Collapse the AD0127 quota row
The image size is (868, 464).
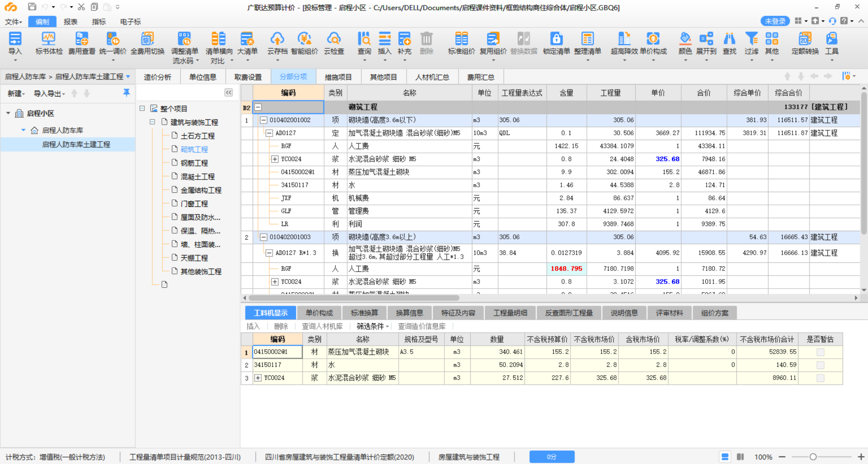(x=269, y=133)
